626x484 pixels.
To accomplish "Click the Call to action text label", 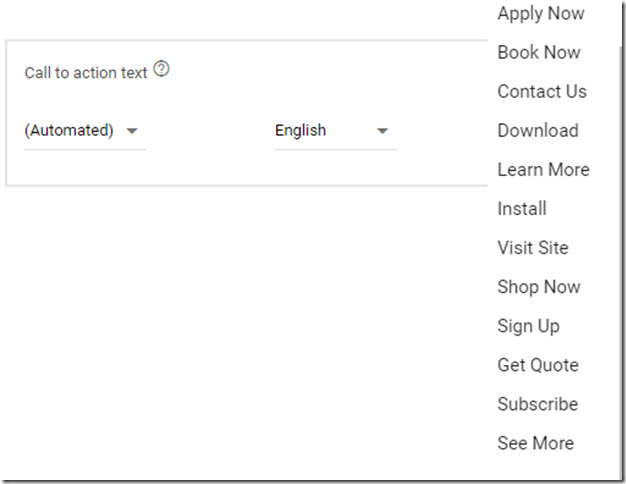I will coord(86,73).
